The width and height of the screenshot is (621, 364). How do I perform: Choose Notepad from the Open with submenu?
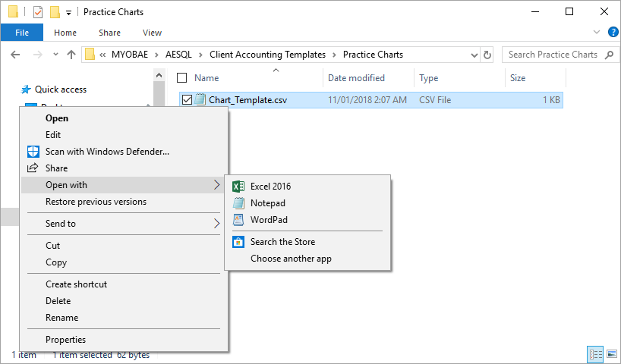267,203
